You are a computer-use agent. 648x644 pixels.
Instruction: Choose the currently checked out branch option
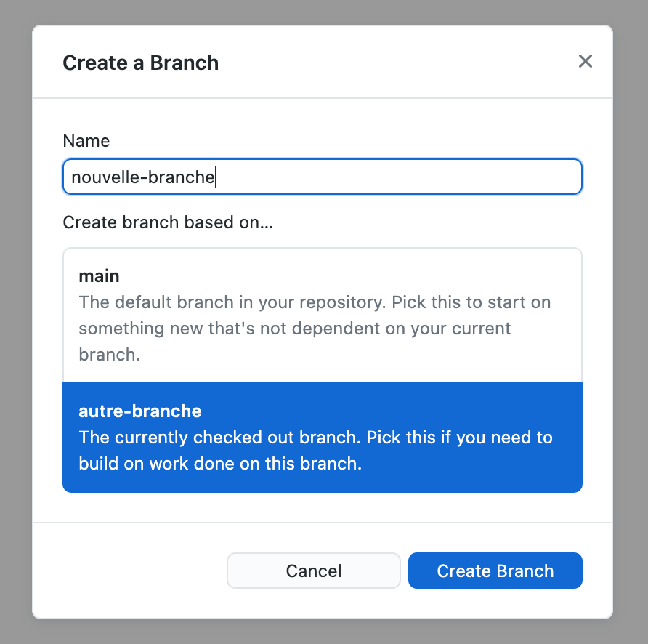pyautogui.click(x=323, y=437)
